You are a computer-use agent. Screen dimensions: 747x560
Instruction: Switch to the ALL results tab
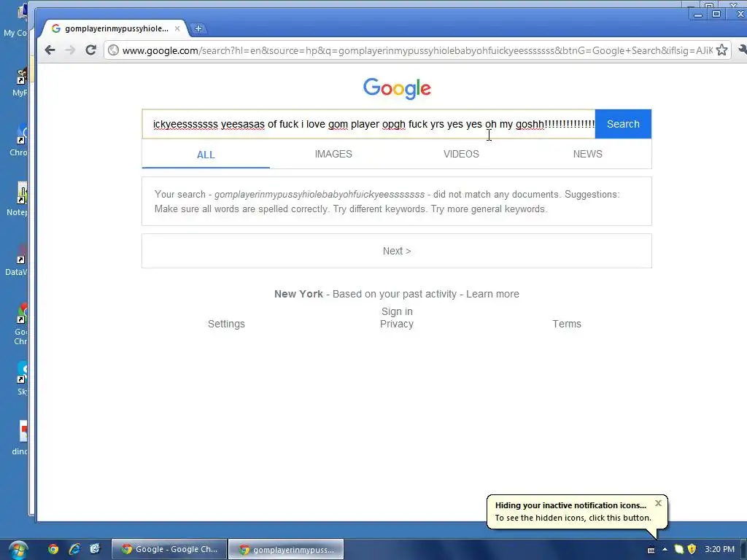point(206,155)
